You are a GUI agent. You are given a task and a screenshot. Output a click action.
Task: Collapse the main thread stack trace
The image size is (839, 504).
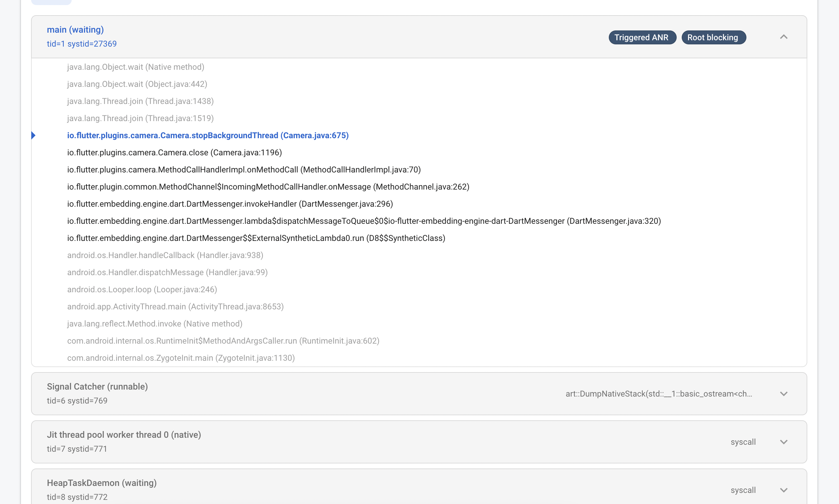(x=784, y=37)
